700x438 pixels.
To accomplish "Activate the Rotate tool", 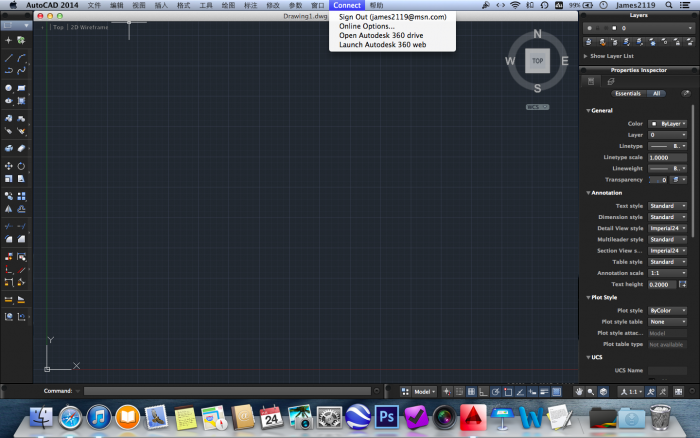I will coord(21,166).
